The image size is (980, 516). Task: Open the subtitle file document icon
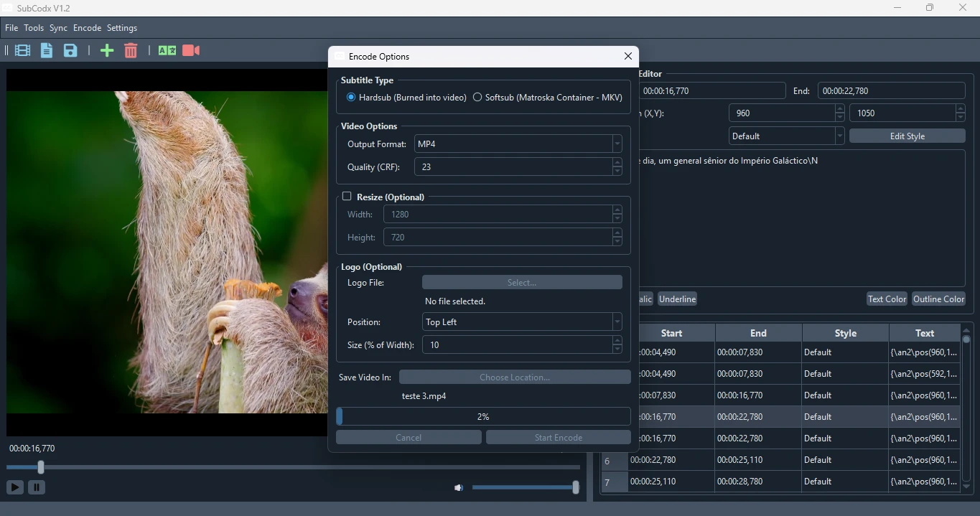coord(47,50)
